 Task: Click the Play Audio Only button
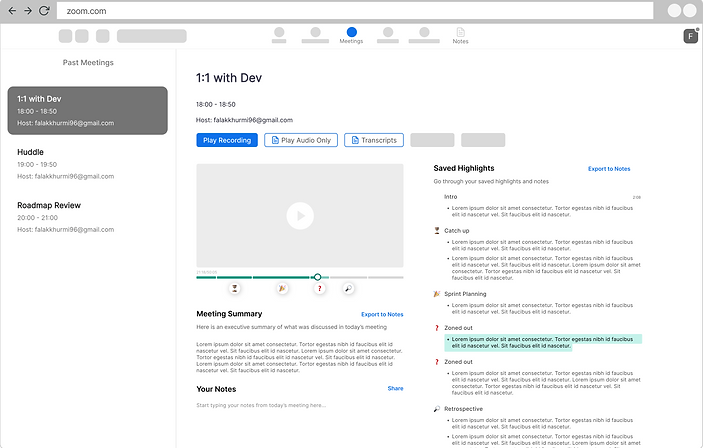pos(301,140)
